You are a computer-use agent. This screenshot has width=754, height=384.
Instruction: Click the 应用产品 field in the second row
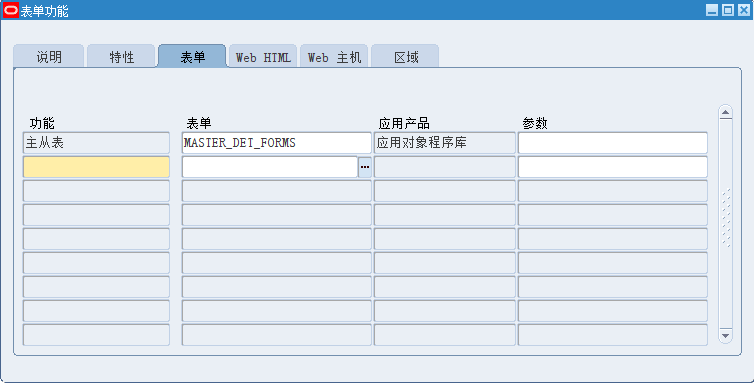pos(444,167)
